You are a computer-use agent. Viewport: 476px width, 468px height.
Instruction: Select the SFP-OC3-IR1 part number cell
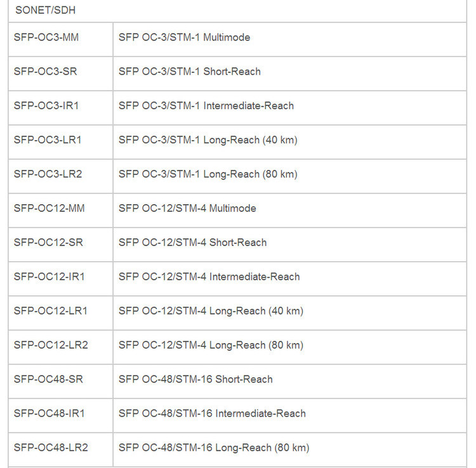click(46, 106)
